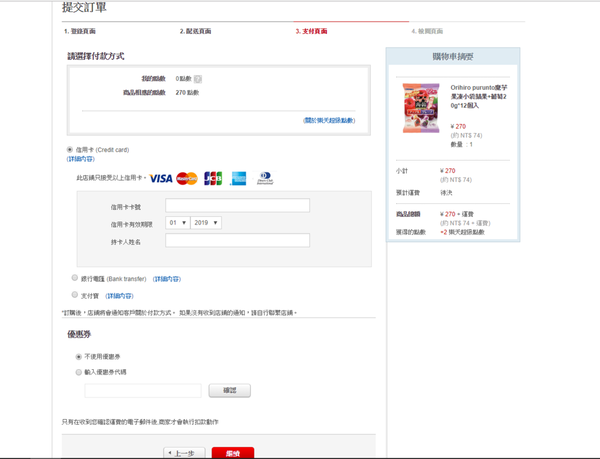Image resolution: width=600 pixels, height=459 pixels.
Task: Choose 銀行電匯 (Bank transfer) payment option
Action: [x=75, y=278]
